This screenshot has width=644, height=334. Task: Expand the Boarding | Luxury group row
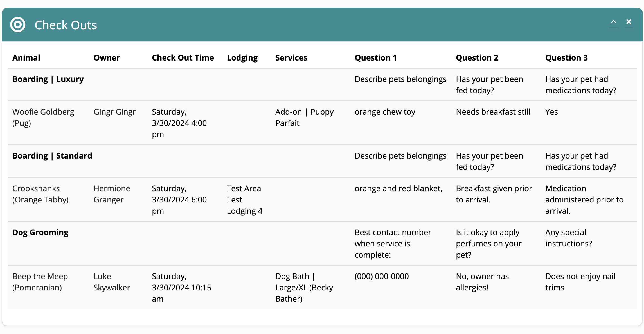coord(48,79)
